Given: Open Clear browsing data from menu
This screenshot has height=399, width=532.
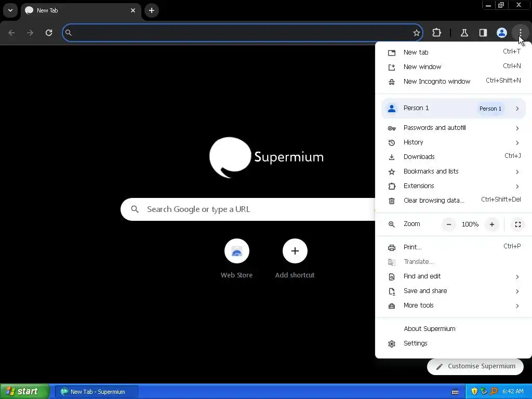Looking at the screenshot, I should pyautogui.click(x=454, y=201).
